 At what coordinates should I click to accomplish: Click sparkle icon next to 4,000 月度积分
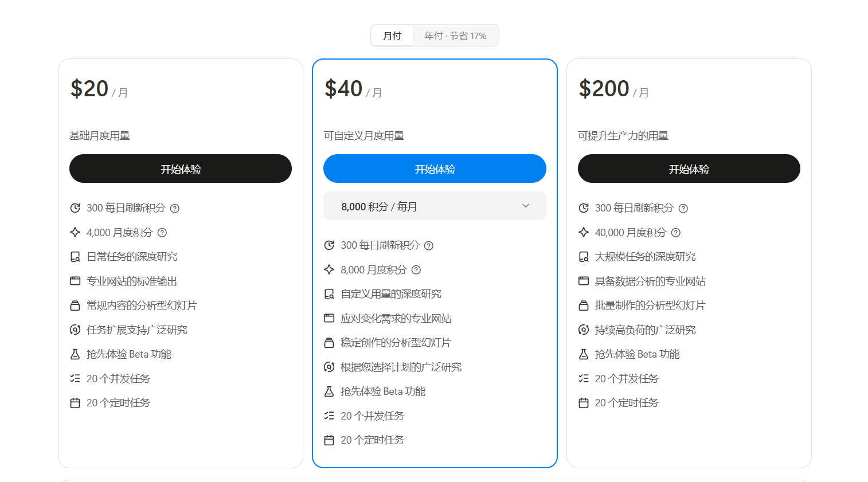tap(75, 232)
